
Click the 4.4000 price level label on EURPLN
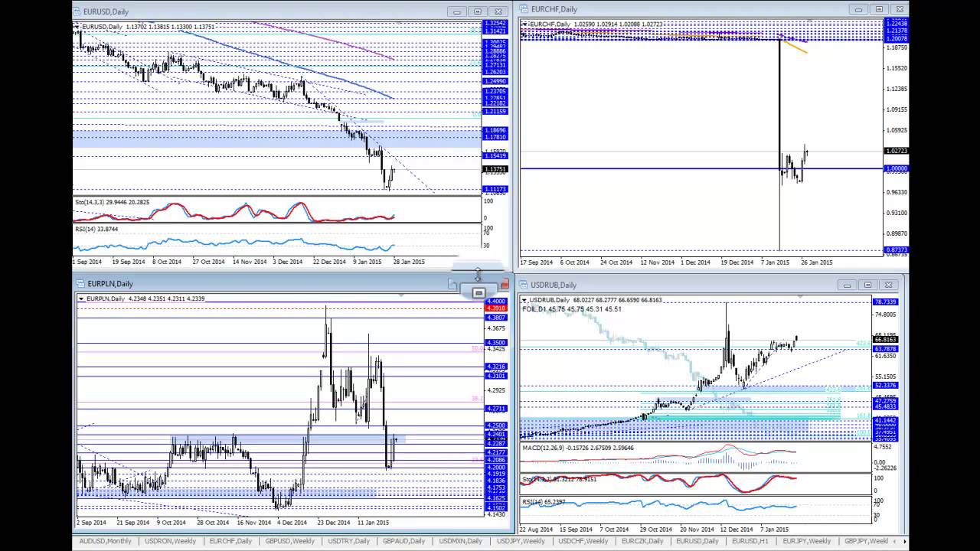pos(495,302)
